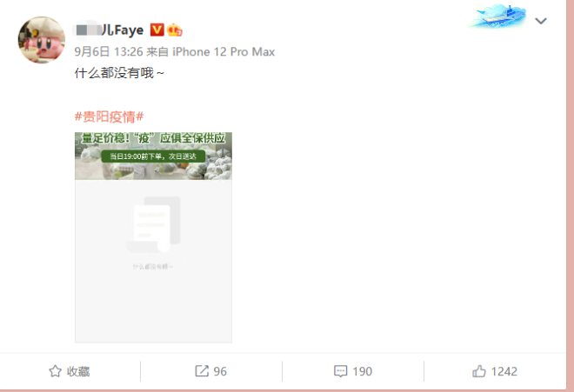Click the 1242 likes count
574x392 pixels.
point(504,371)
